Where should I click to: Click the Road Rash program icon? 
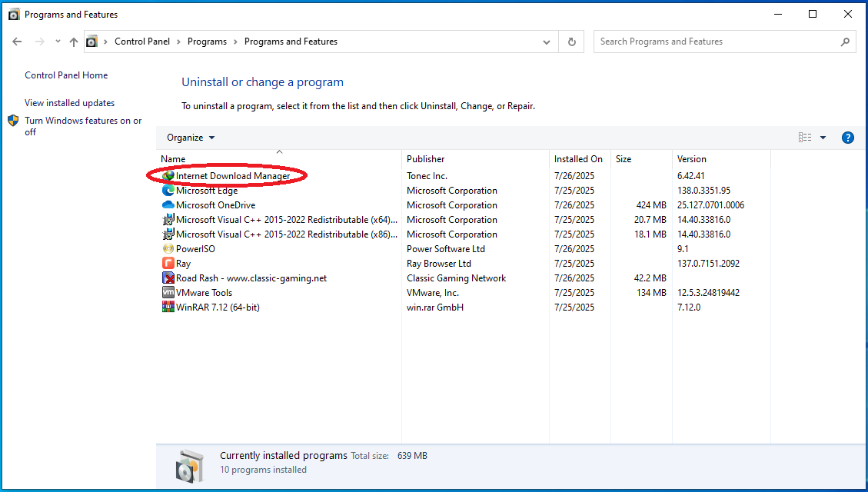pos(168,278)
